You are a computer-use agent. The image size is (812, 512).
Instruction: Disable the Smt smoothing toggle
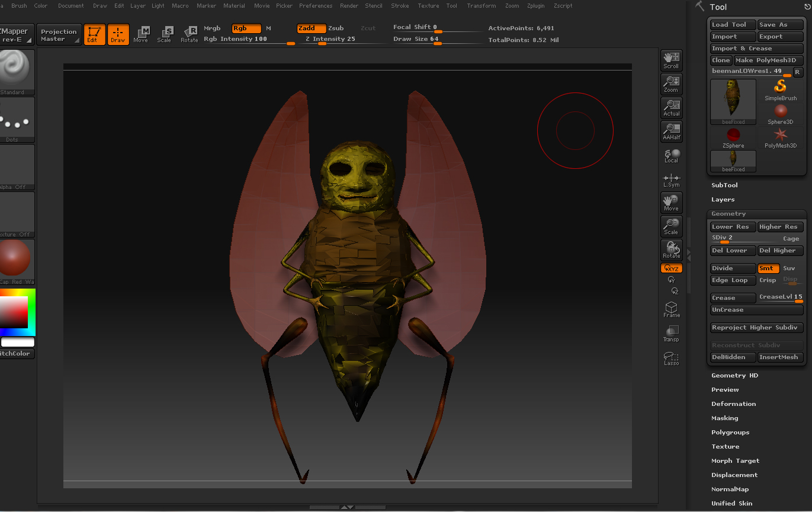point(768,268)
